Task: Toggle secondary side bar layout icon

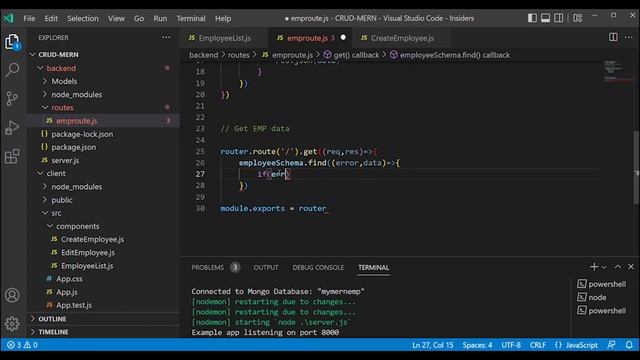Action: tap(559, 18)
